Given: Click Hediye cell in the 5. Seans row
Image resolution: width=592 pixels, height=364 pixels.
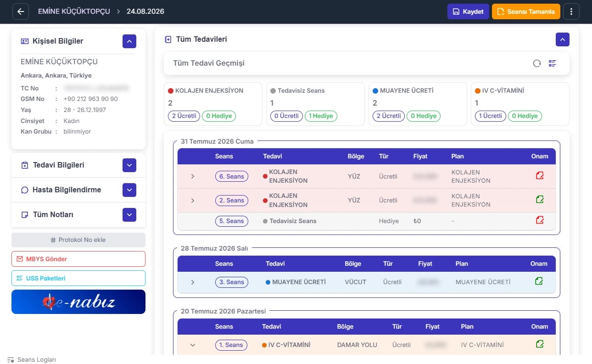Looking at the screenshot, I should pyautogui.click(x=389, y=221).
